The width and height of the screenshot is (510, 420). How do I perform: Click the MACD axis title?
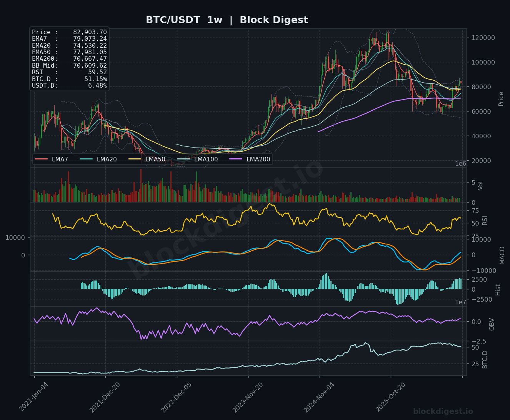coord(502,255)
